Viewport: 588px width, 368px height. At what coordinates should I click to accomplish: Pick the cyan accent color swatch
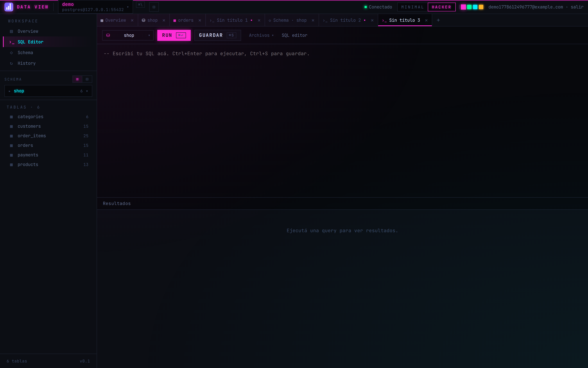(475, 7)
